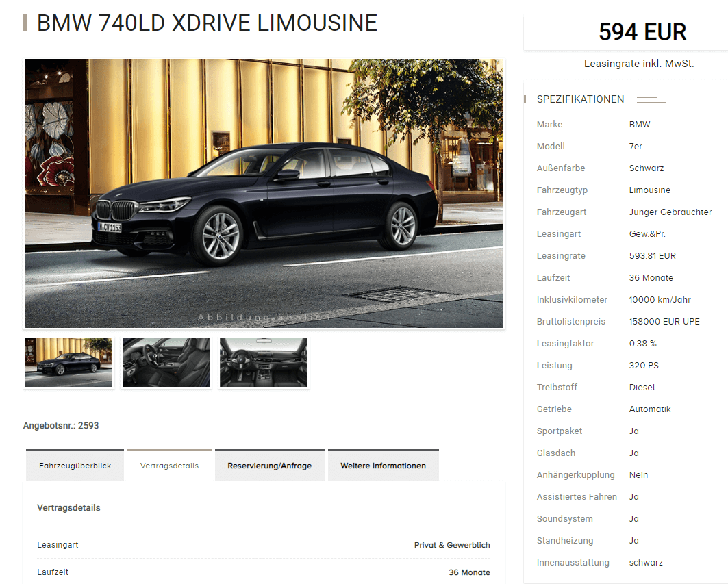The image size is (728, 584).
Task: Click the Leasingrate value 593.81 EUR
Action: (652, 256)
